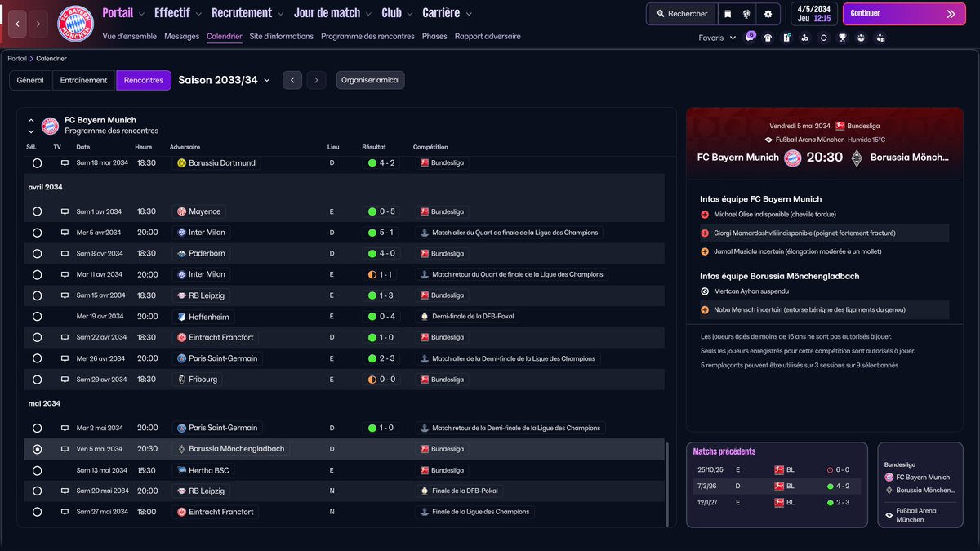
Task: Click the Hoffenheim club badge
Action: pos(181,317)
